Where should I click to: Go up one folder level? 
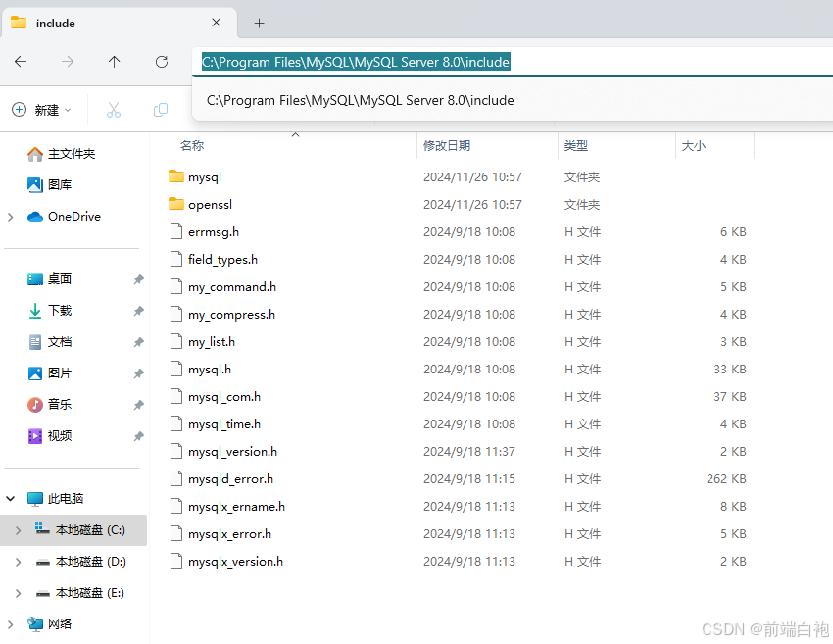[x=115, y=62]
